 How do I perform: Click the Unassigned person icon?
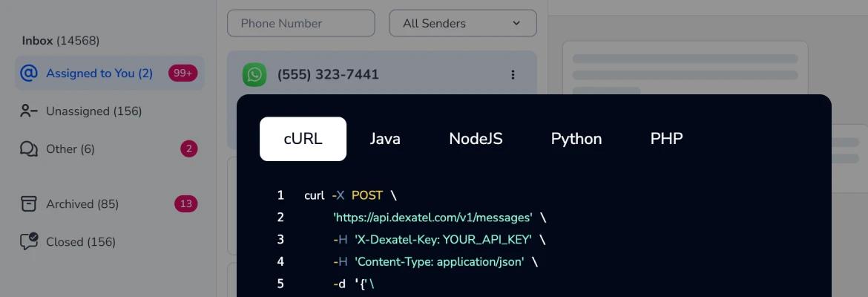coord(29,111)
